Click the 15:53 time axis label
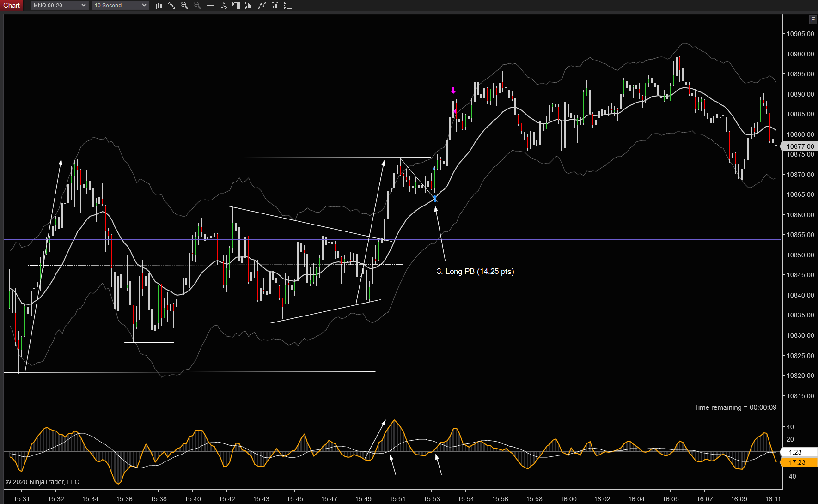818x504 pixels. pyautogui.click(x=432, y=499)
